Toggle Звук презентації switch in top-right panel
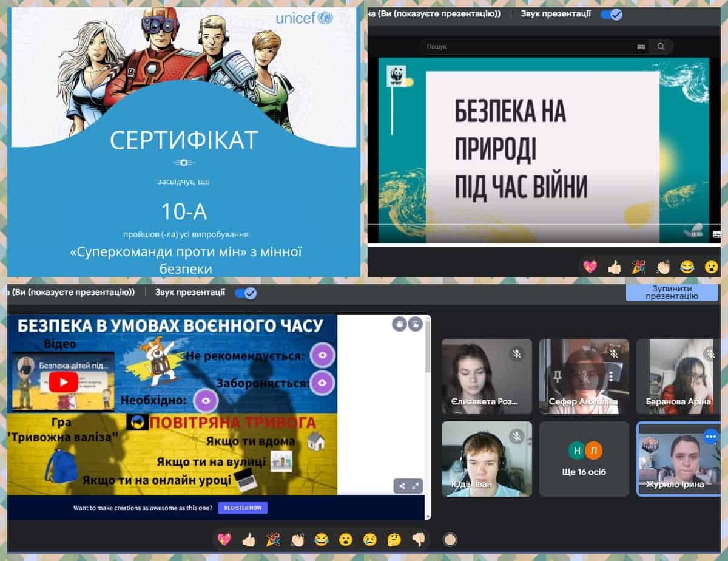The width and height of the screenshot is (728, 561). [611, 14]
